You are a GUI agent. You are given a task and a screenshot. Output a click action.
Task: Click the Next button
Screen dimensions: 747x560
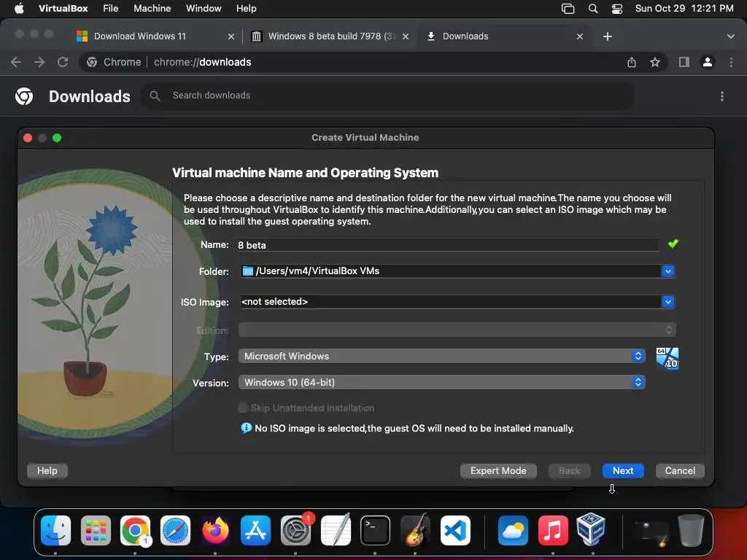tap(623, 470)
